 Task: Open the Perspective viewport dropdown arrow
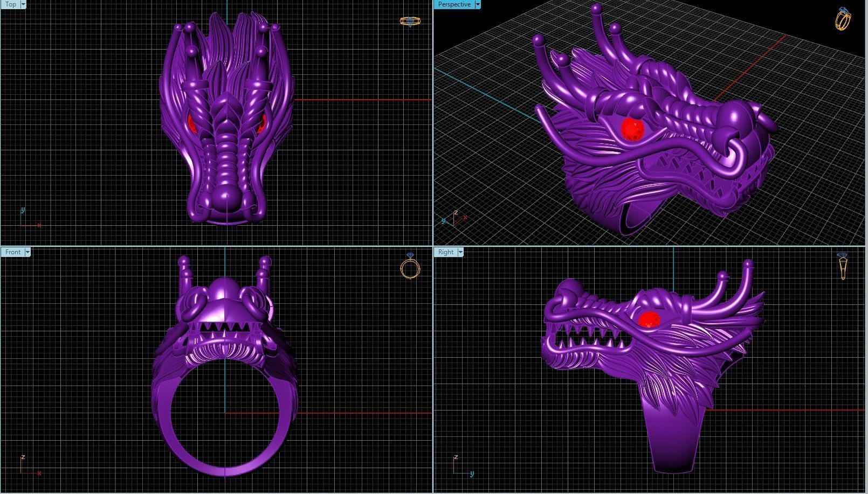(478, 4)
